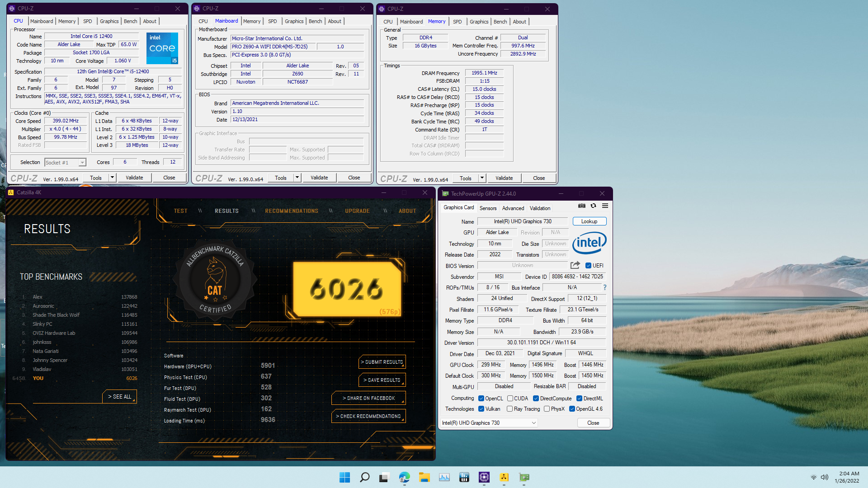Open Catzilla taskbar icon
The height and width of the screenshot is (488, 868).
[x=504, y=477]
